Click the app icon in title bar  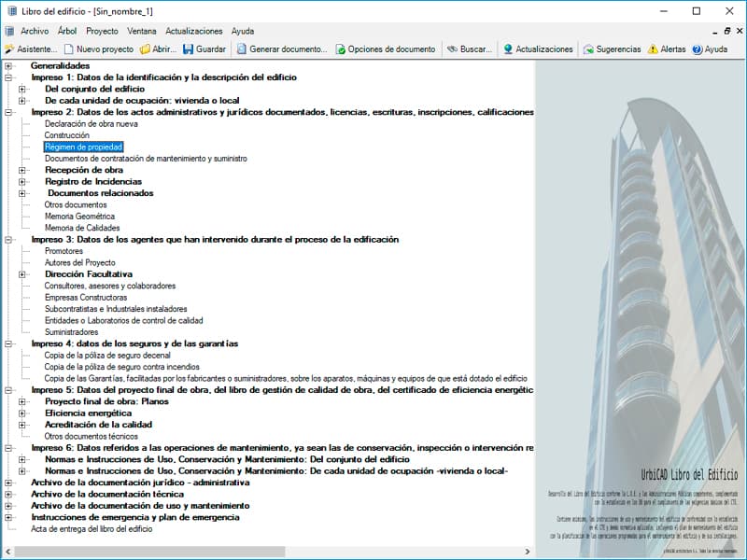click(12, 11)
